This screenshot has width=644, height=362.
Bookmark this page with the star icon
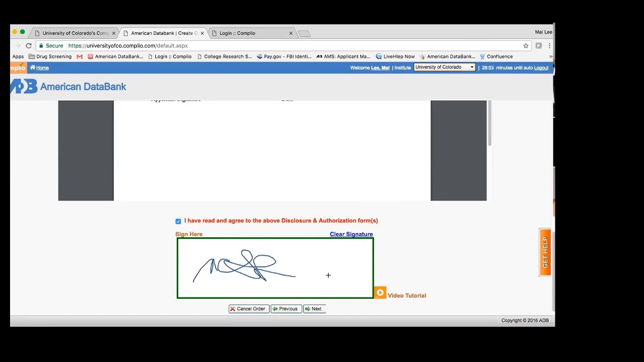pyautogui.click(x=526, y=46)
